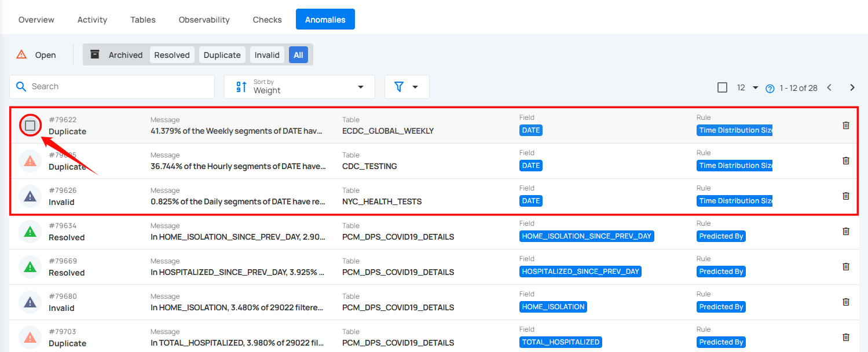Click table name NYC_HEALTH_TESTS

coord(382,201)
